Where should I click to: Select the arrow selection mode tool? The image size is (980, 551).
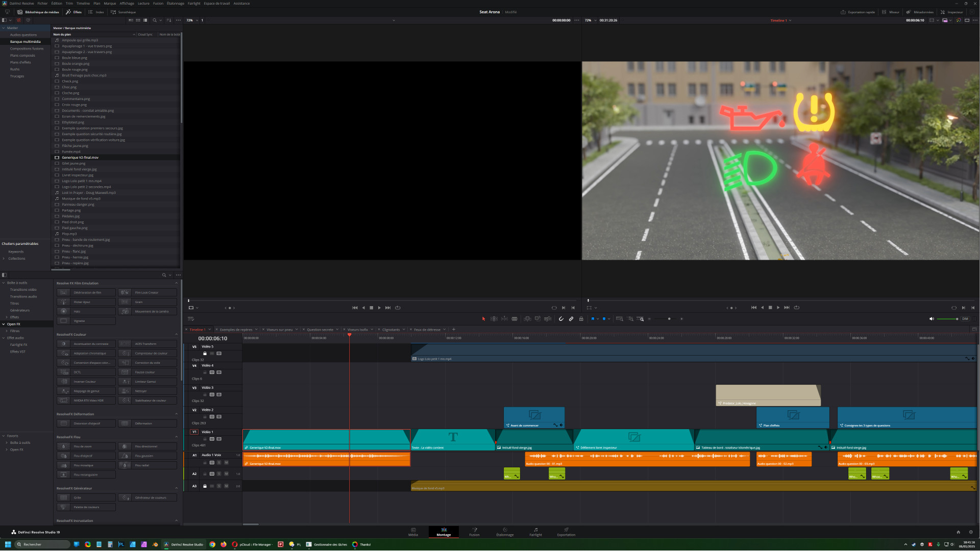click(x=483, y=319)
